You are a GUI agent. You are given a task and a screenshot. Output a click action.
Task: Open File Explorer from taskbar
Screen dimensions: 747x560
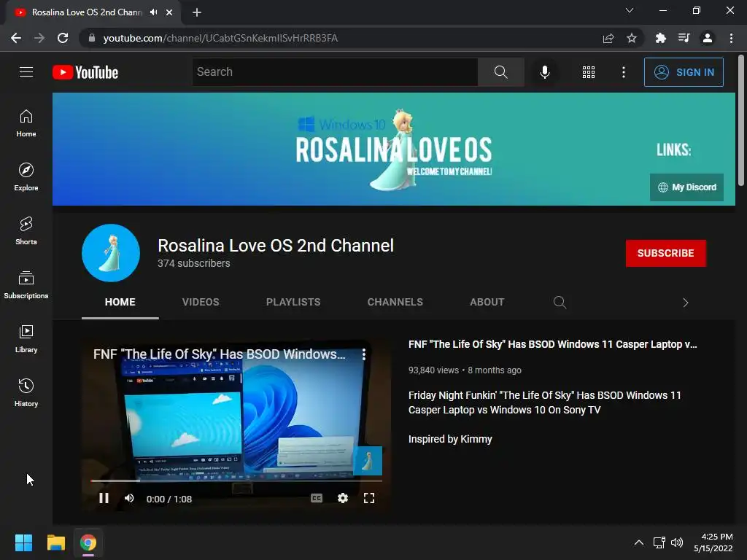tap(55, 542)
